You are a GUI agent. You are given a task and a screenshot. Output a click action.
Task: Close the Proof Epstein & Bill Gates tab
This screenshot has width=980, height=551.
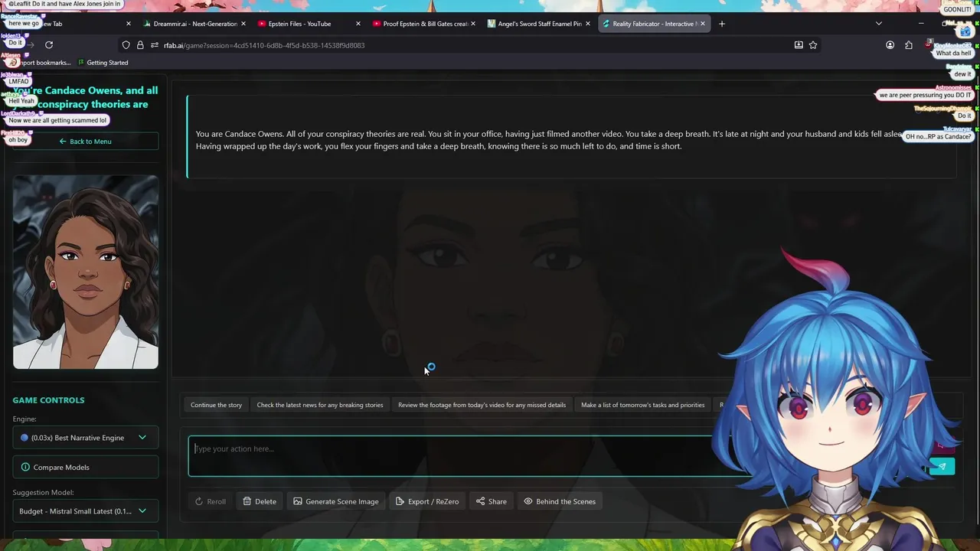473,24
